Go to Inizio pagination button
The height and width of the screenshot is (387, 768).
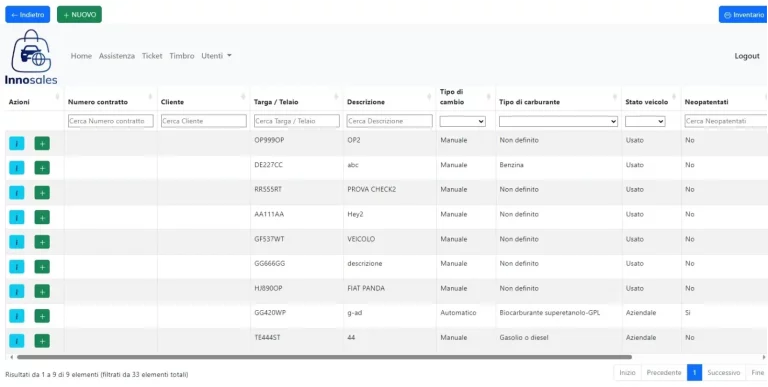pyautogui.click(x=627, y=373)
